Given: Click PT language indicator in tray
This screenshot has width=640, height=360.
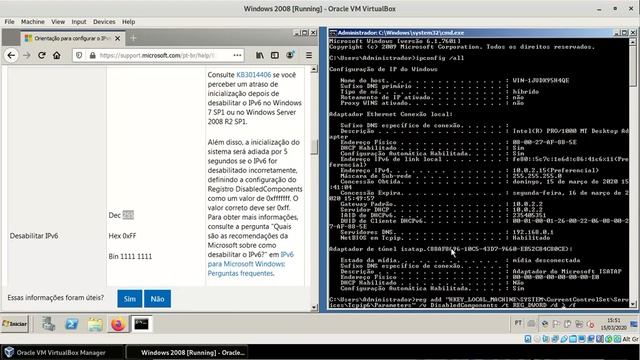Looking at the screenshot, I should [518, 323].
